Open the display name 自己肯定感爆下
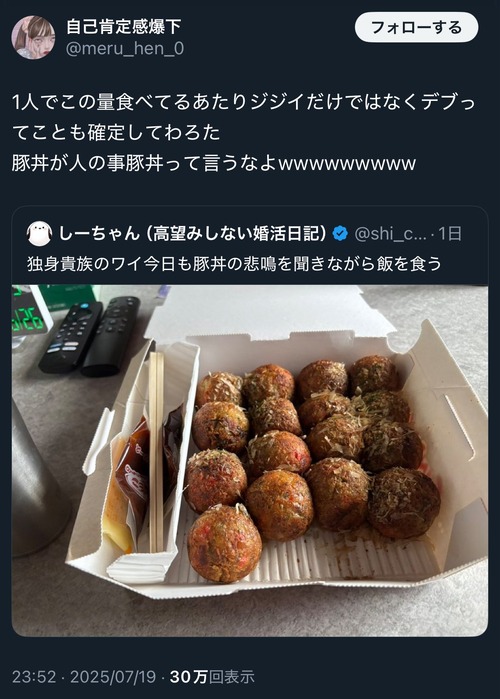The height and width of the screenshot is (699, 500). [x=123, y=27]
